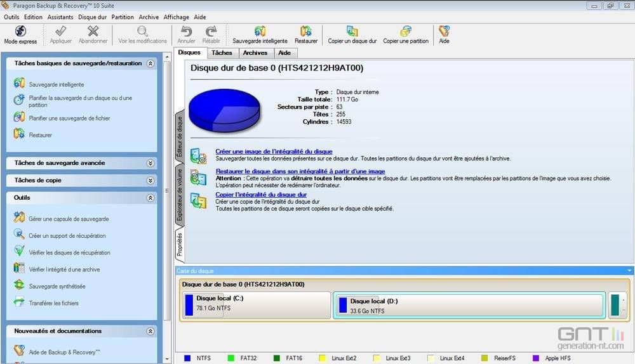The height and width of the screenshot is (364, 635).
Task: Launch Sauvegarde intelligente from toolbar
Action: tap(260, 34)
